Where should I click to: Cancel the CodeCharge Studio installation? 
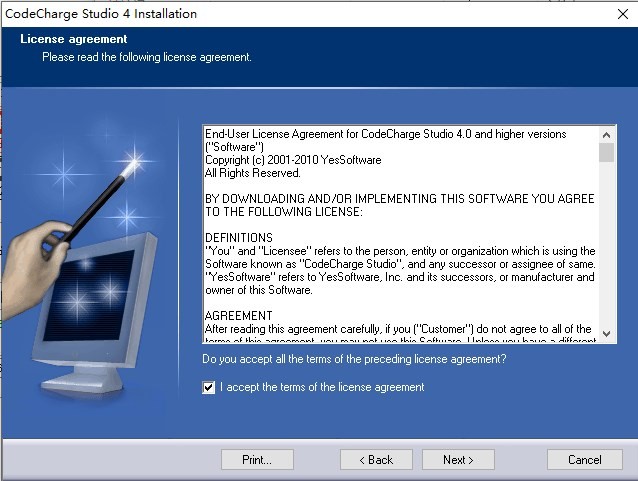coord(585,459)
